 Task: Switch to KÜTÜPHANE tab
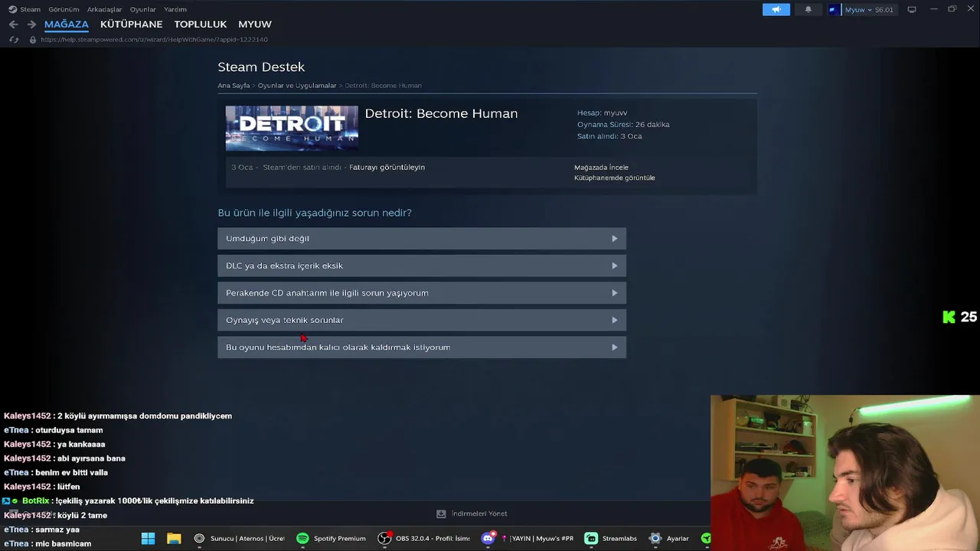click(131, 24)
